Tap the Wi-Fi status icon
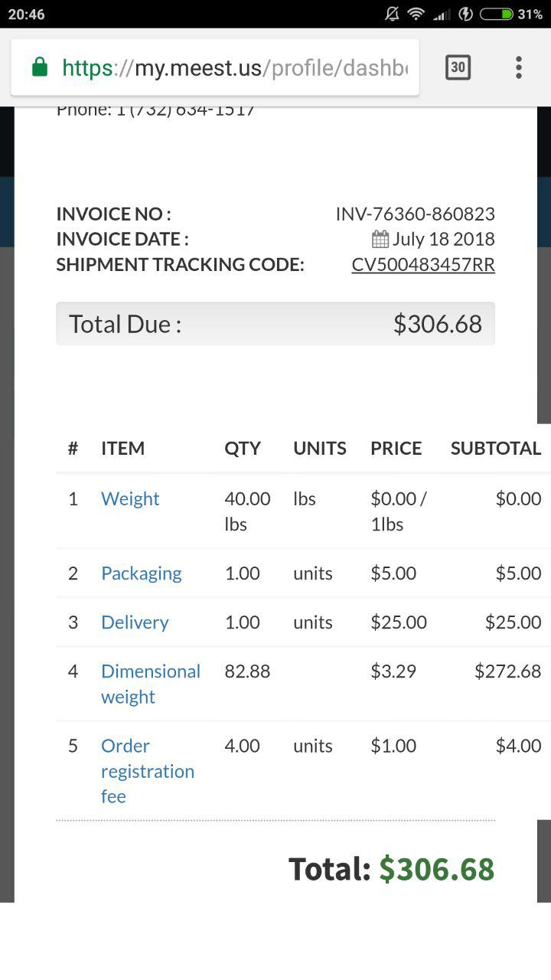Screen dimensions: 551x980 point(416,14)
